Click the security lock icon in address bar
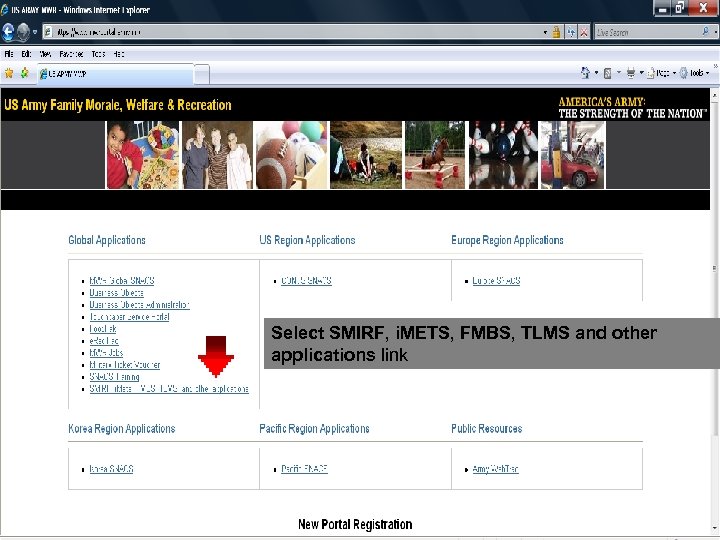The width and height of the screenshot is (720, 540). click(556, 32)
